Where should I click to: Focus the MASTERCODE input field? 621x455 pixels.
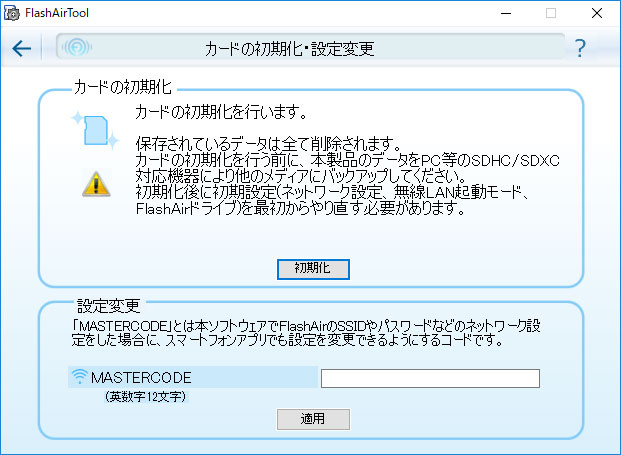point(430,378)
